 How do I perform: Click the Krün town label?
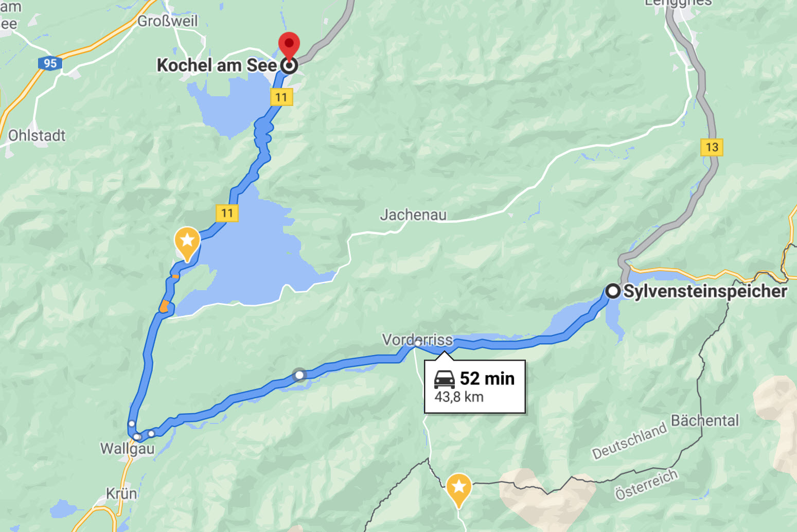click(121, 494)
